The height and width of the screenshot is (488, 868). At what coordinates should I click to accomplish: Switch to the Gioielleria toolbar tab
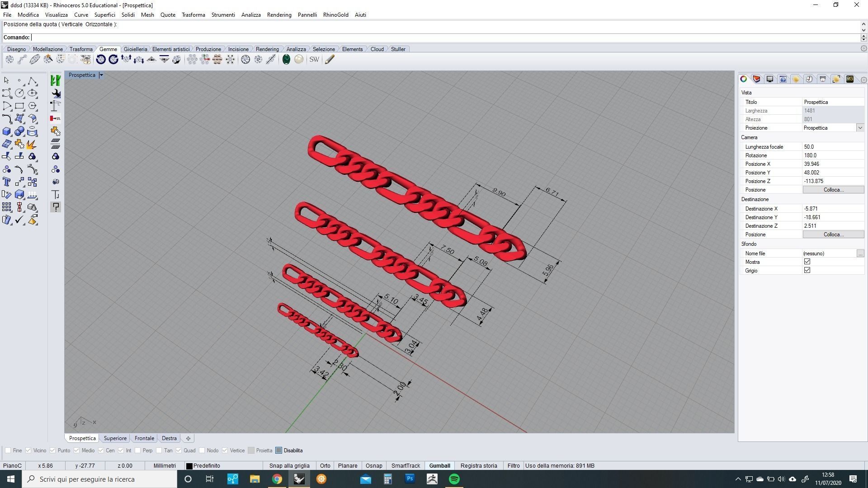(x=135, y=49)
